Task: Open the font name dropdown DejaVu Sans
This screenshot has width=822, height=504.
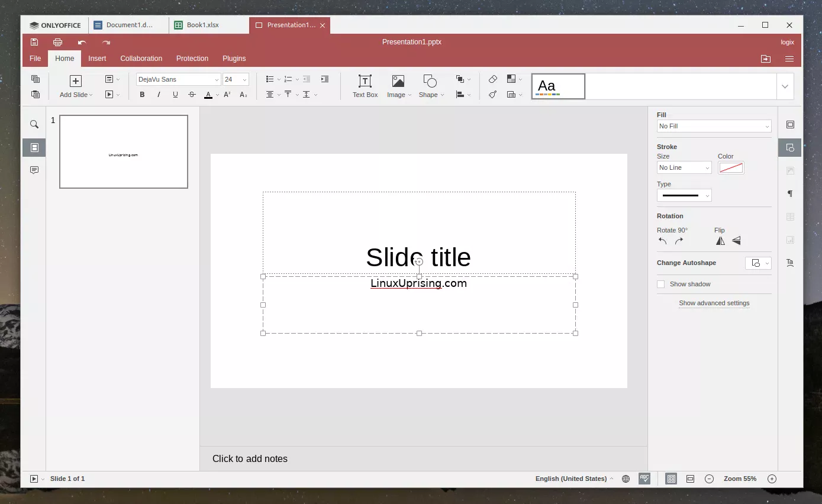Action: 179,79
